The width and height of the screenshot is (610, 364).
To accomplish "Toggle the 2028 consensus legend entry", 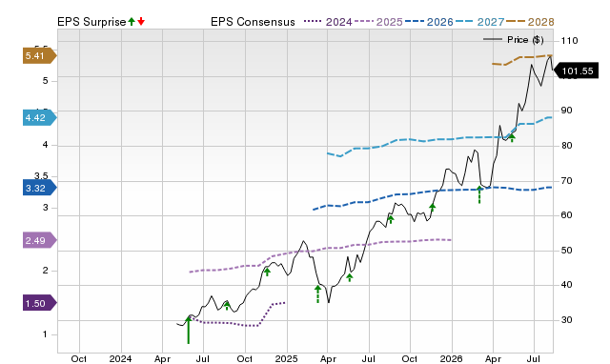I will (530, 22).
